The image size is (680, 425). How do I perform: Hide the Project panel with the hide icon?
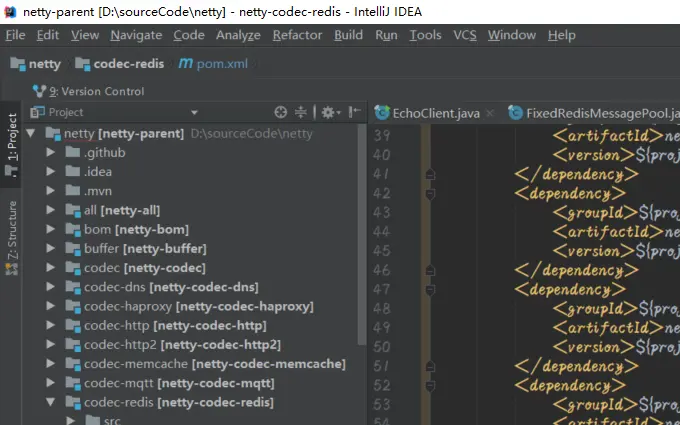pyautogui.click(x=354, y=112)
